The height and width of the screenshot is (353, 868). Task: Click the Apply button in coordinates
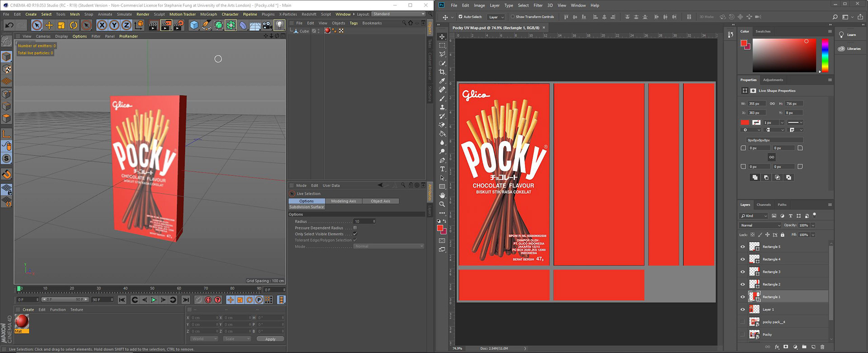[270, 339]
